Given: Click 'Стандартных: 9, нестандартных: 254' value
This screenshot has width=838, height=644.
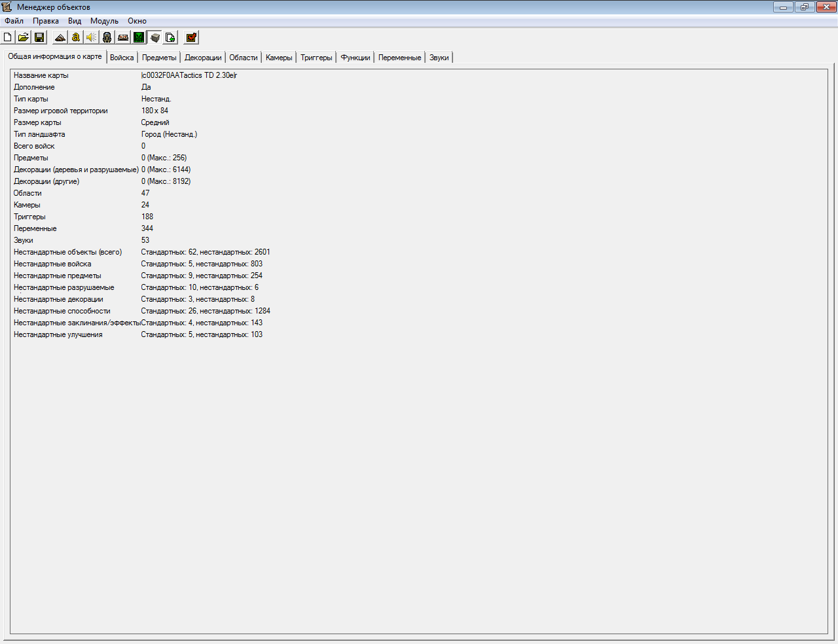Looking at the screenshot, I should tap(202, 276).
